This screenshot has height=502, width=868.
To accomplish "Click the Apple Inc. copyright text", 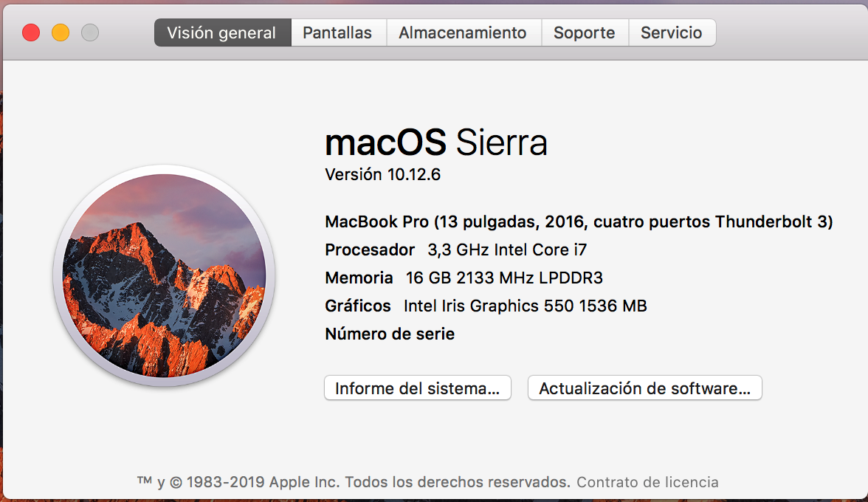I will point(354,482).
